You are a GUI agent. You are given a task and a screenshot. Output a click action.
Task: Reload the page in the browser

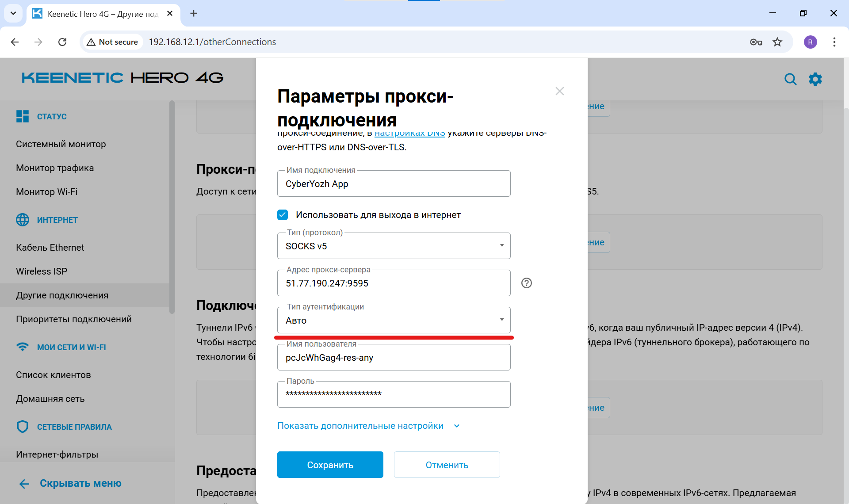[x=62, y=42]
